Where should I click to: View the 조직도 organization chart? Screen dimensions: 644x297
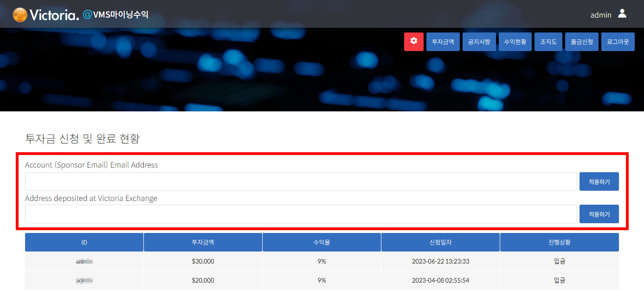click(x=548, y=42)
